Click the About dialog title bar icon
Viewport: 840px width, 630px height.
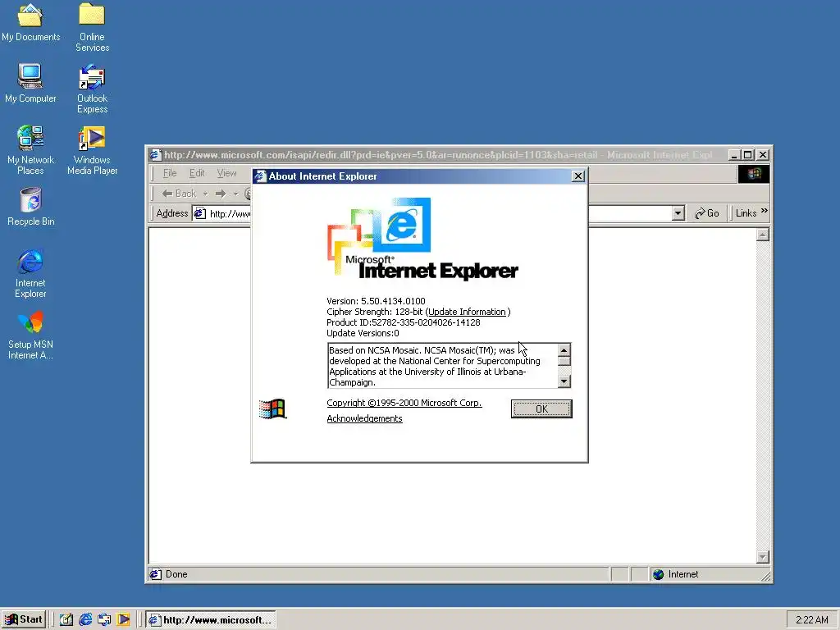click(261, 176)
